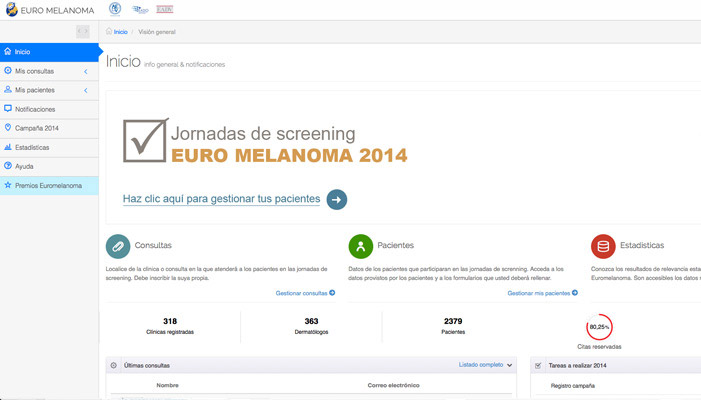The height and width of the screenshot is (400, 701).
Task: Click the round arrow button beside Haz clic
Action: [337, 200]
